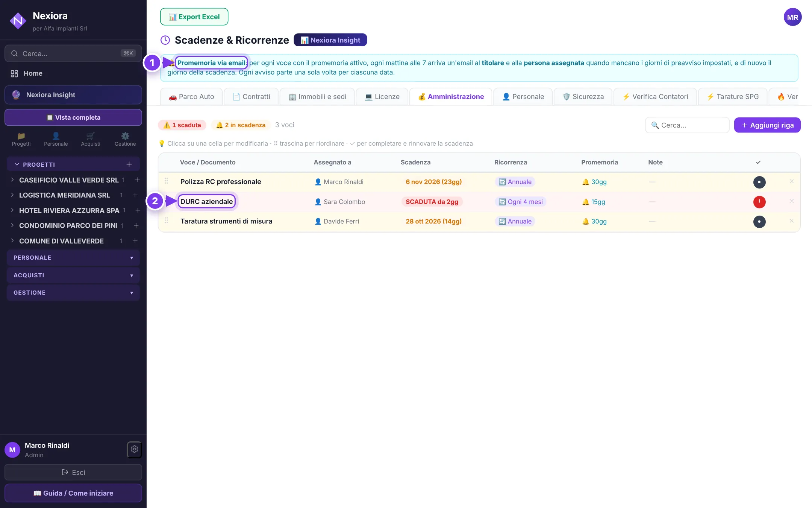
Task: Delete the DURC aziendale row
Action: pos(791,201)
